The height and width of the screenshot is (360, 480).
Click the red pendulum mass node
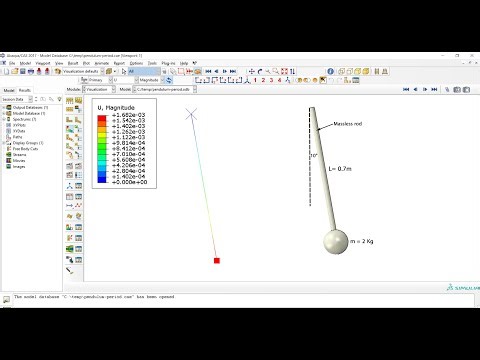coord(217,261)
